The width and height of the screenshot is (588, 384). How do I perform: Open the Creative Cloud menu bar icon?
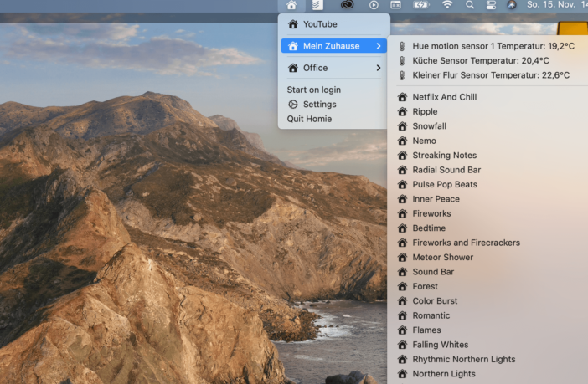pyautogui.click(x=346, y=5)
